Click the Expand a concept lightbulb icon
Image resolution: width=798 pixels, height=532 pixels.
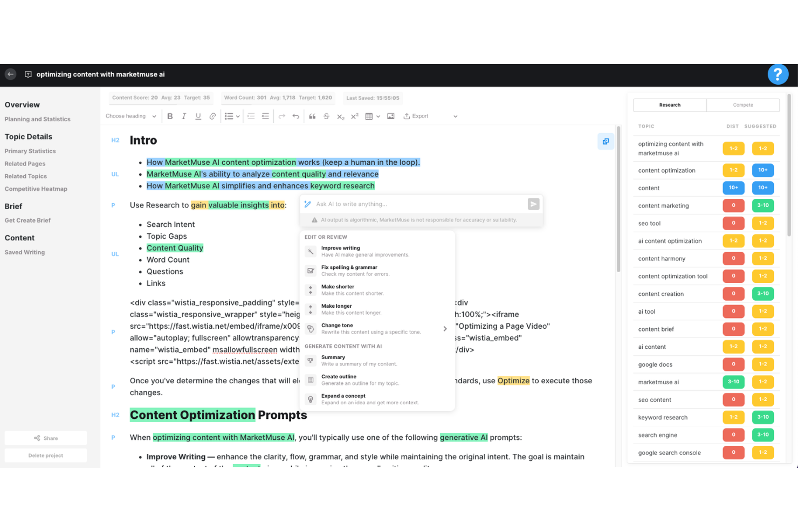(311, 399)
